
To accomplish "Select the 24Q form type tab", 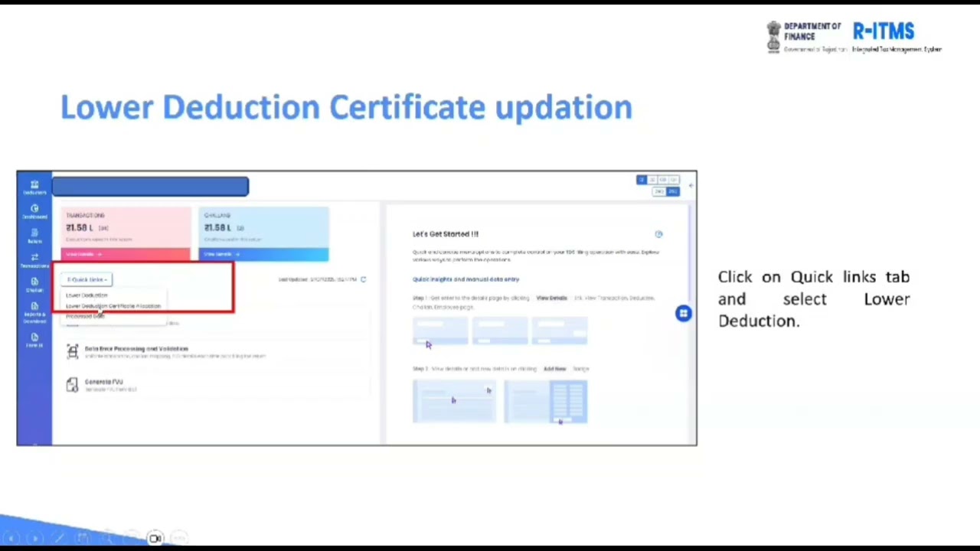I will pos(659,191).
